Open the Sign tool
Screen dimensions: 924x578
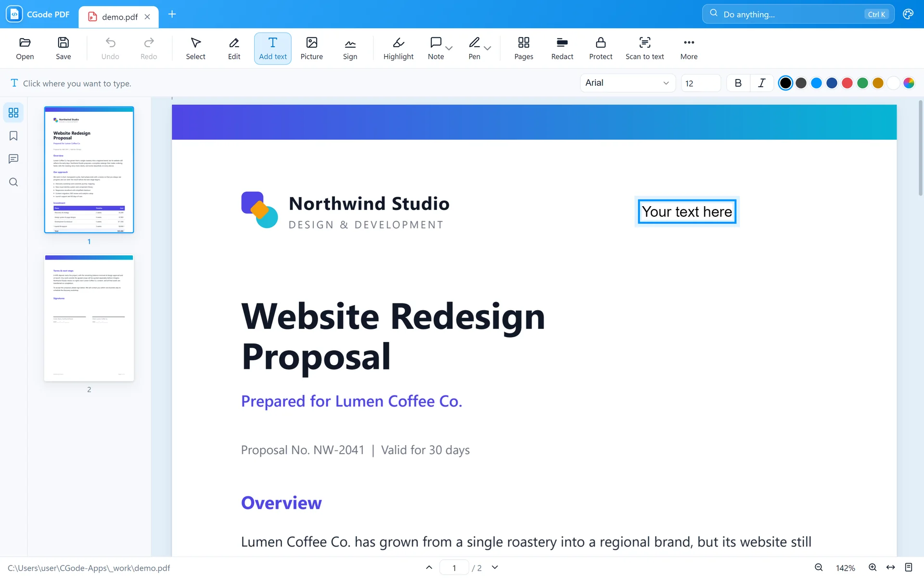pos(350,48)
